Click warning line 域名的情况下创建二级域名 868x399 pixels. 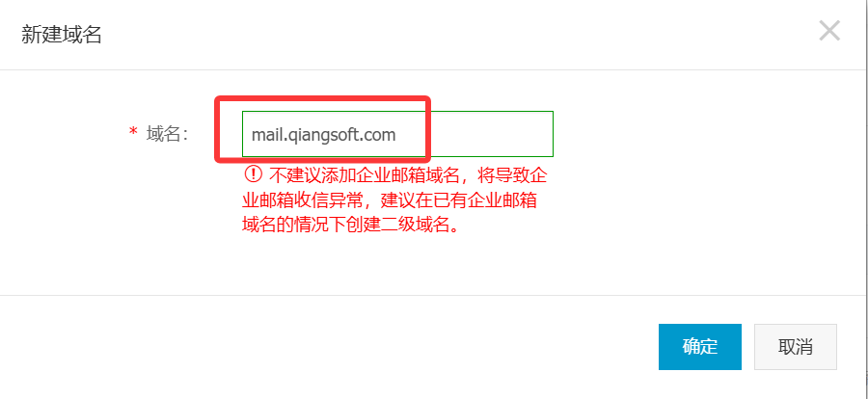pyautogui.click(x=351, y=226)
